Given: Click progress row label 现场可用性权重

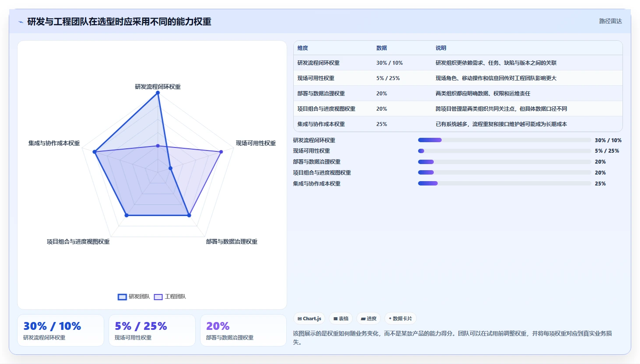Looking at the screenshot, I should (x=311, y=151).
